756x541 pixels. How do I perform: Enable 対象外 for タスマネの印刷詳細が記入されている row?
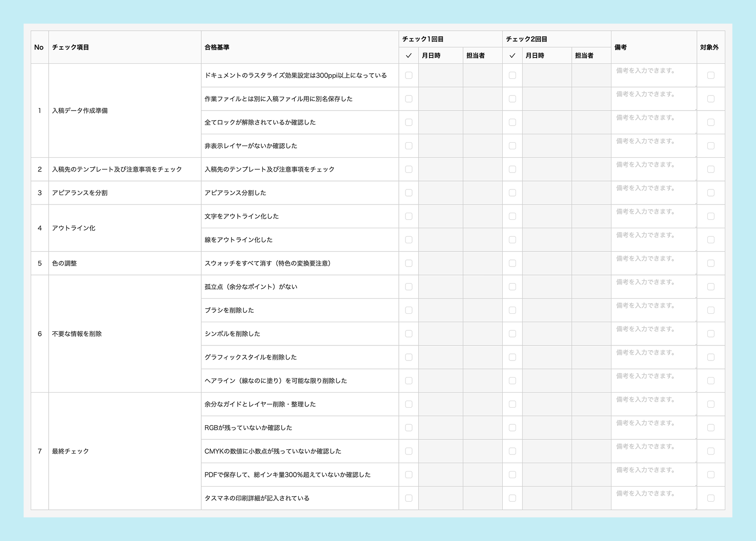pyautogui.click(x=711, y=498)
